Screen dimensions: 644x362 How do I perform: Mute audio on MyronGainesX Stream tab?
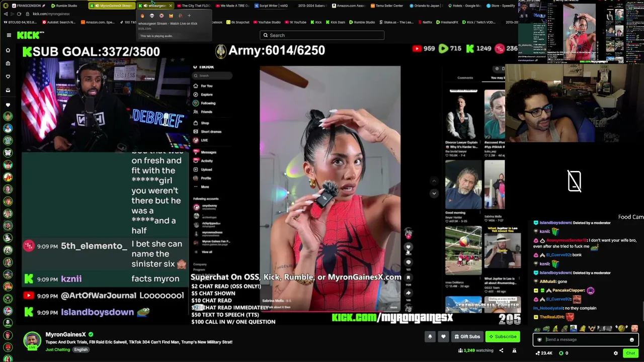(96, 6)
